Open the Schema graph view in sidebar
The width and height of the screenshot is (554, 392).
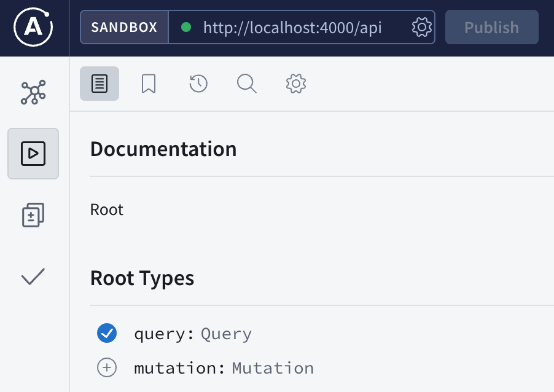(x=33, y=93)
